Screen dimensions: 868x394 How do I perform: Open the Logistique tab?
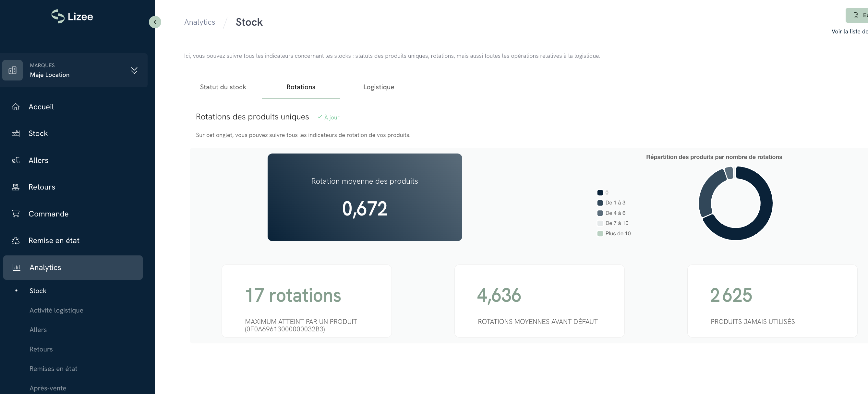coord(379,87)
